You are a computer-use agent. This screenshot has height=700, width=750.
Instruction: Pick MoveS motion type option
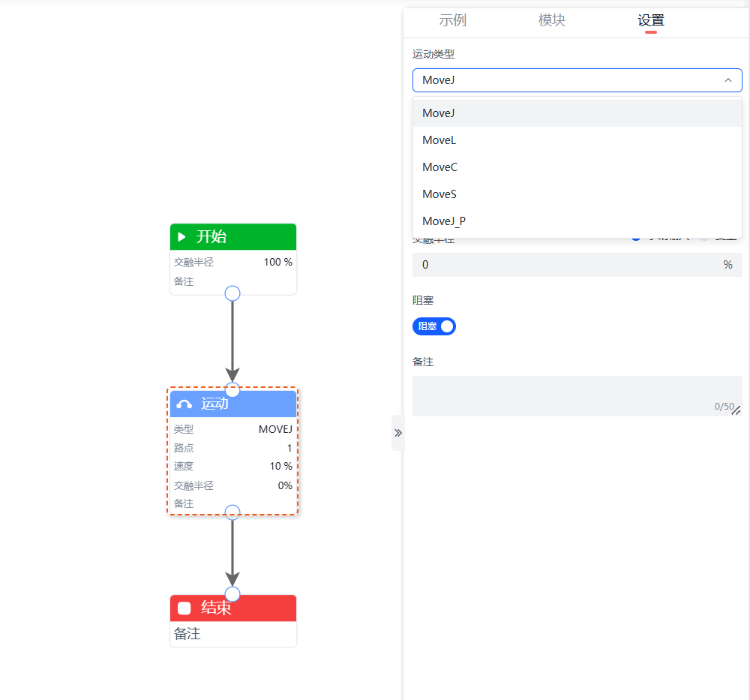[x=439, y=194]
